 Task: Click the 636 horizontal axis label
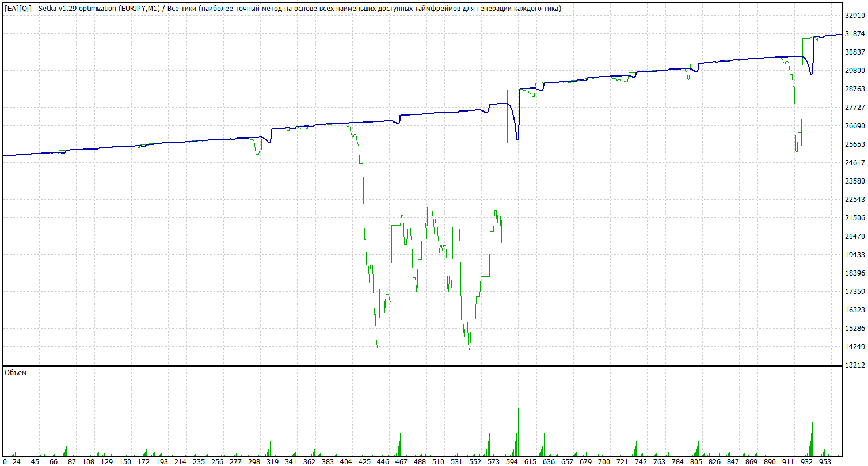(549, 461)
